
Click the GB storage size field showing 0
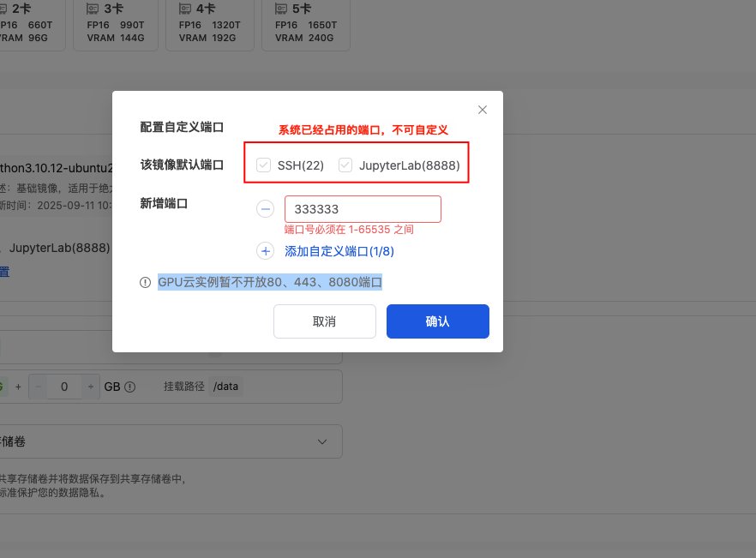coord(64,387)
